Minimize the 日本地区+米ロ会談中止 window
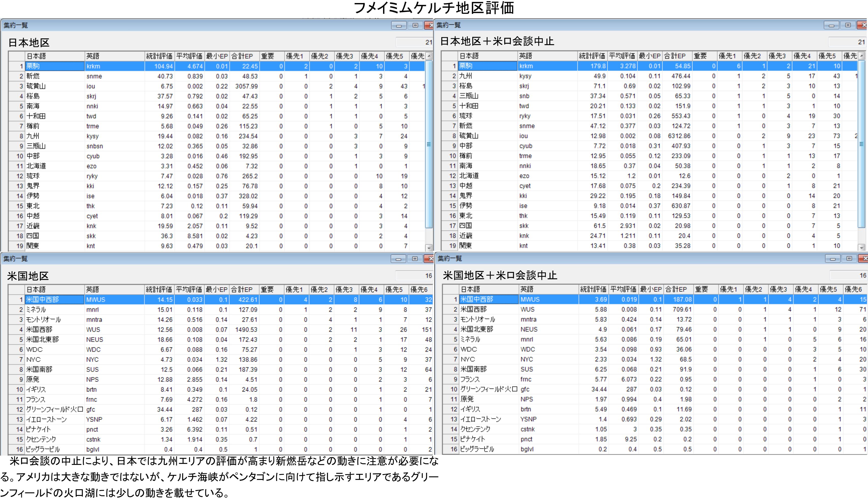Image resolution: width=868 pixels, height=499 pixels. (x=831, y=25)
